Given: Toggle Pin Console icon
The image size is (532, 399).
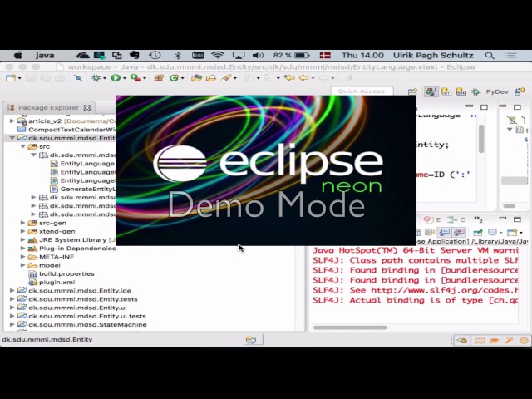Looking at the screenshot, I should [x=478, y=233].
